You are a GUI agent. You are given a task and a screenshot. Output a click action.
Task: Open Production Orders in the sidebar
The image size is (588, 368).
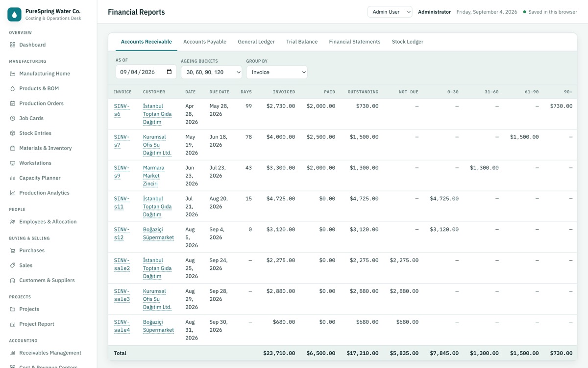[48, 104]
